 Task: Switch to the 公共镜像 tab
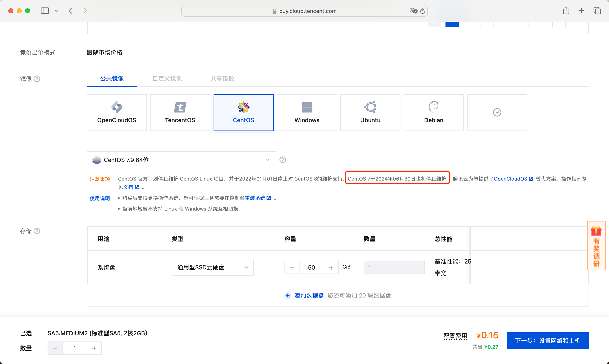112,78
